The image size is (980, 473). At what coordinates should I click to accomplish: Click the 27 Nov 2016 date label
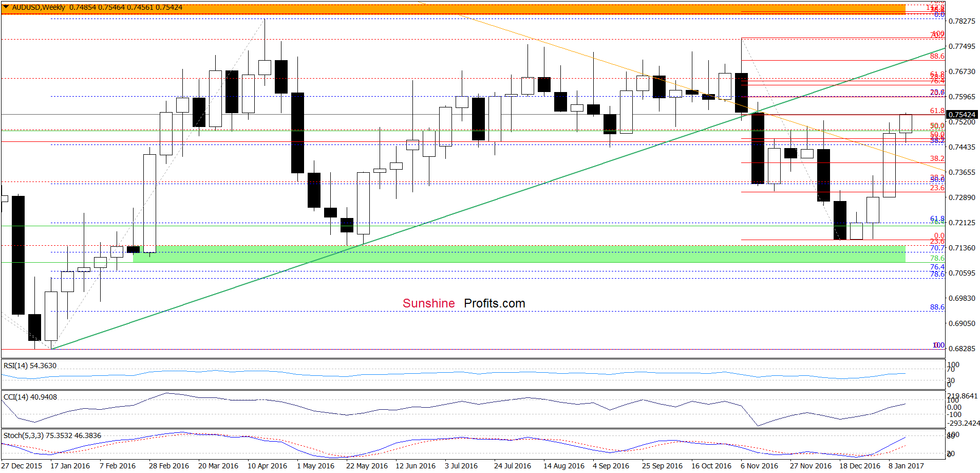point(811,466)
